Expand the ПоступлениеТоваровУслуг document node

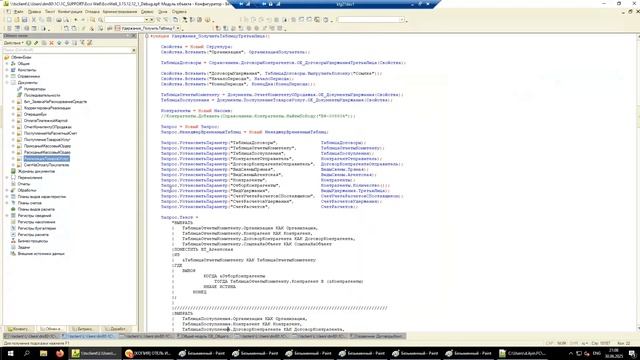click(x=13, y=140)
